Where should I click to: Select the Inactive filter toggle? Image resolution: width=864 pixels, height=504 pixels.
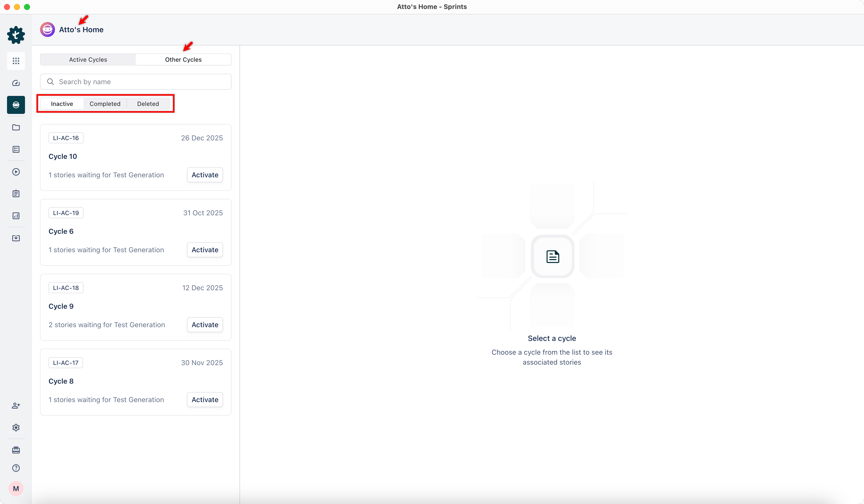click(x=62, y=104)
